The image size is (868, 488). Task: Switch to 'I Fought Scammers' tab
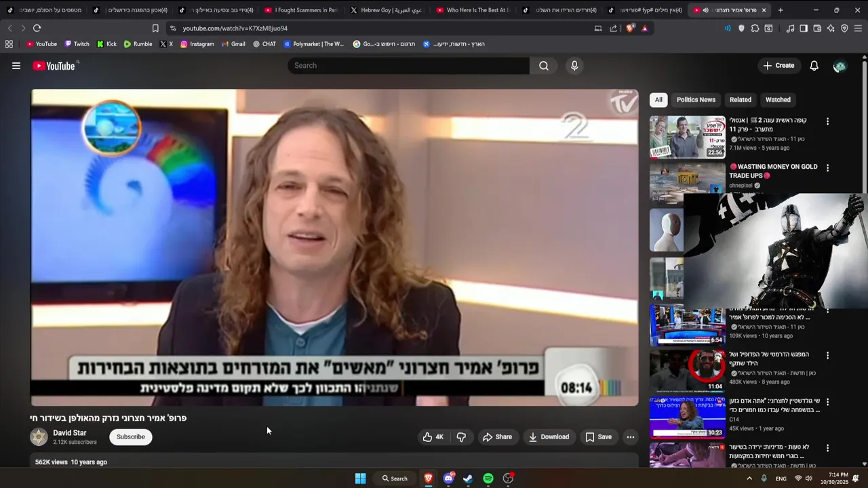(x=302, y=10)
